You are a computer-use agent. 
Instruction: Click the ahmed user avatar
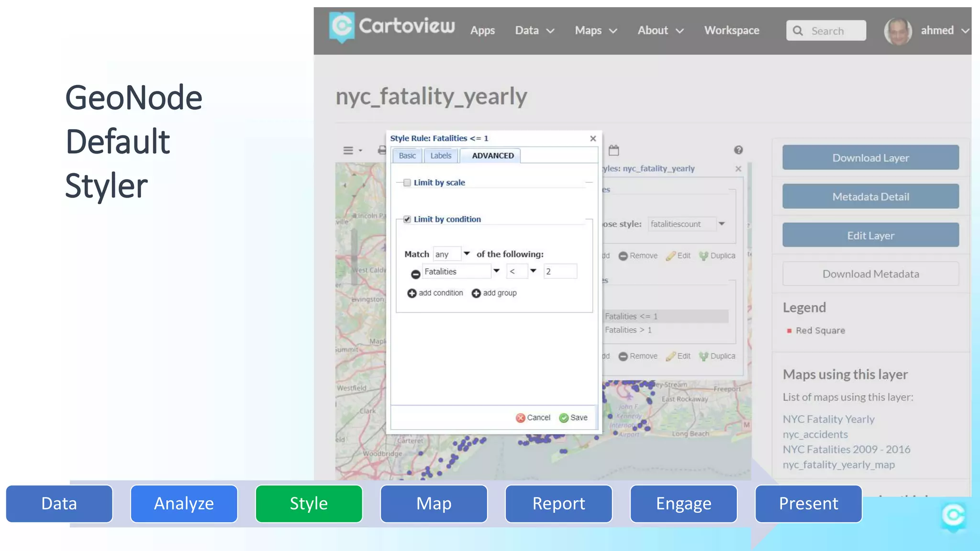click(898, 32)
